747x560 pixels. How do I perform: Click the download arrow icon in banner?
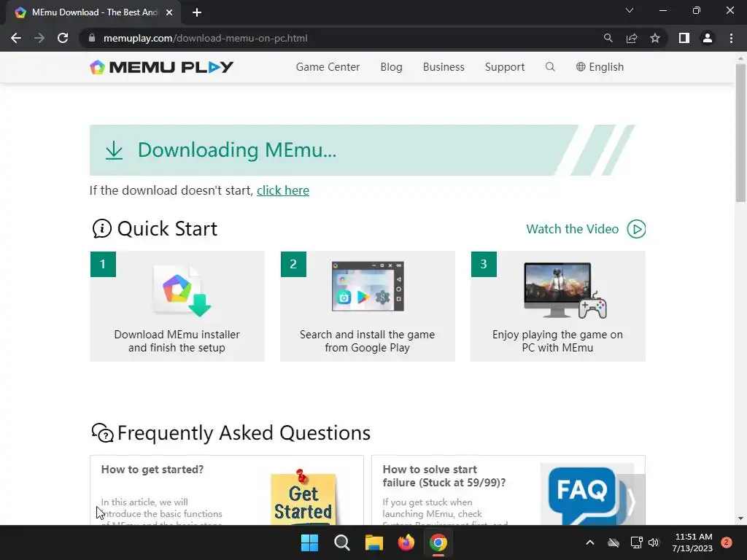(114, 150)
